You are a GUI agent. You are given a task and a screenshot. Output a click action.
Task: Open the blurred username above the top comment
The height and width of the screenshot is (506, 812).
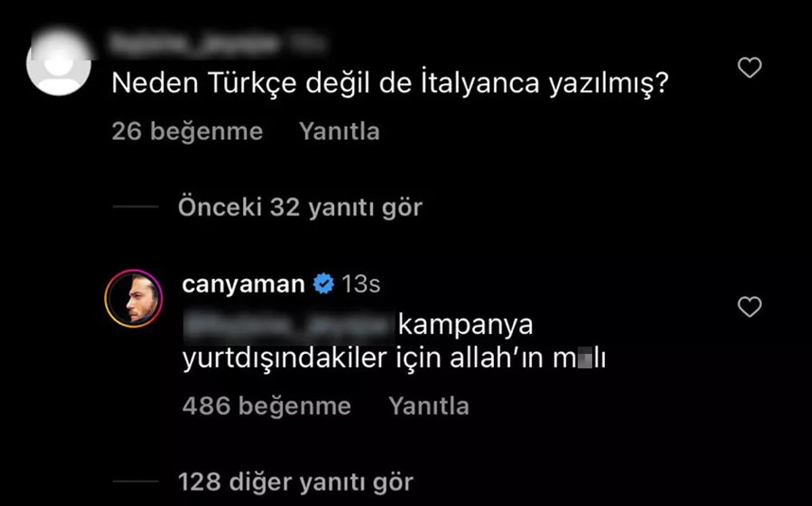(x=195, y=44)
